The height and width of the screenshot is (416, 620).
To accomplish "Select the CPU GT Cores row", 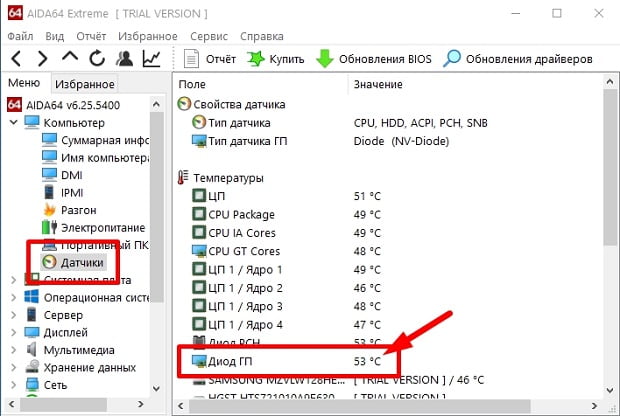I will (x=286, y=251).
